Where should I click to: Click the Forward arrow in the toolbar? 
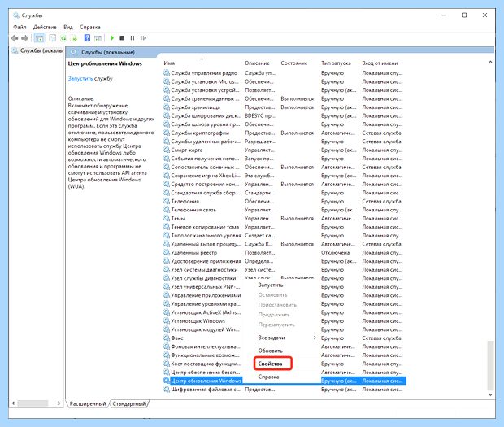pos(24,38)
